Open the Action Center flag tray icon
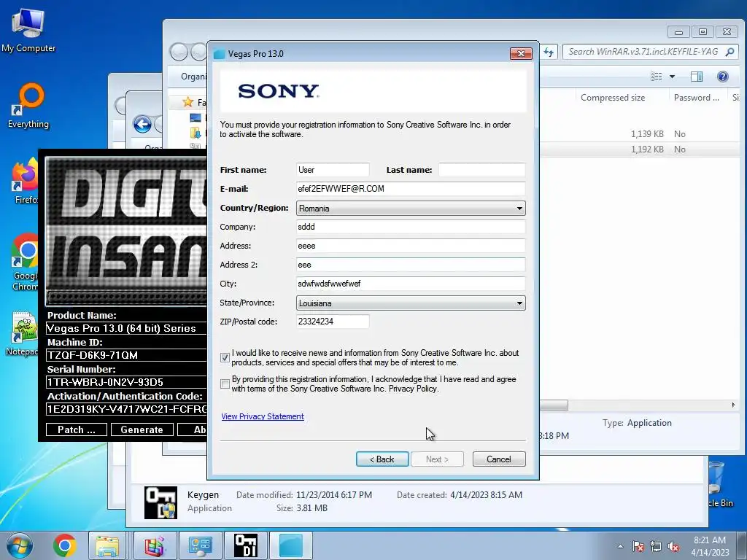The image size is (747, 560). click(638, 546)
